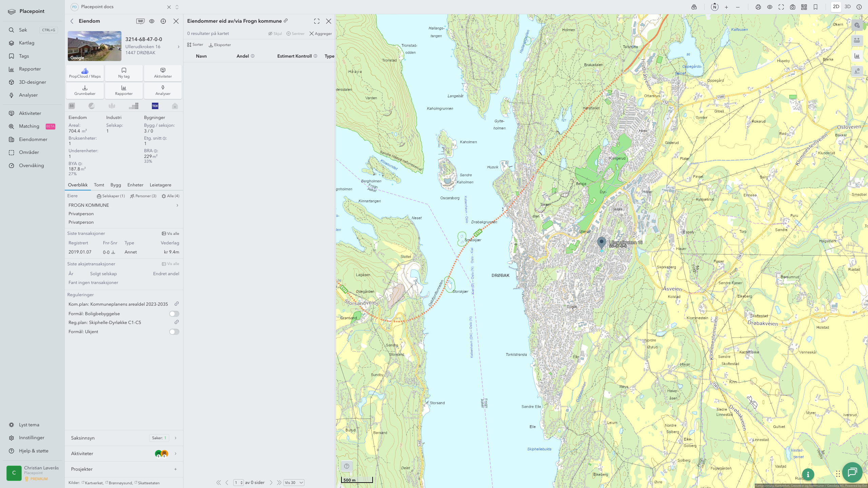Click the page number input field
Viewport: 868px width, 488px height.
click(238, 483)
